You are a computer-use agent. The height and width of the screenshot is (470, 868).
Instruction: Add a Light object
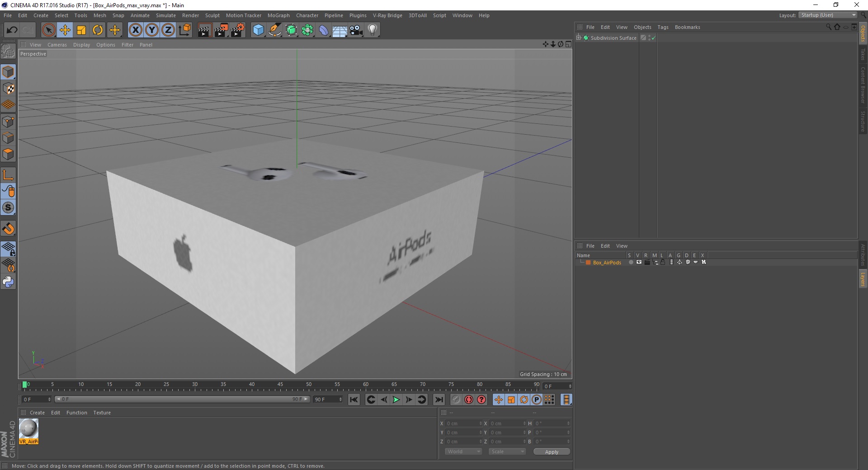[x=373, y=30]
